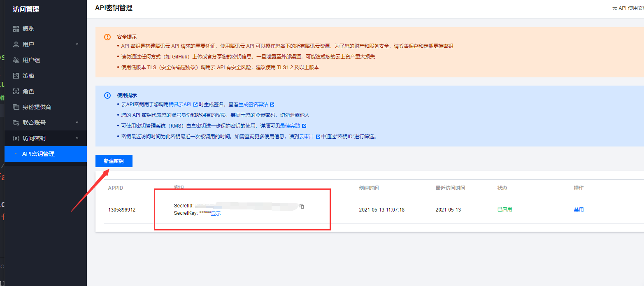Click the 联合账号 icon in sidebar
Screen dimensions: 644x286
[x=16, y=123]
